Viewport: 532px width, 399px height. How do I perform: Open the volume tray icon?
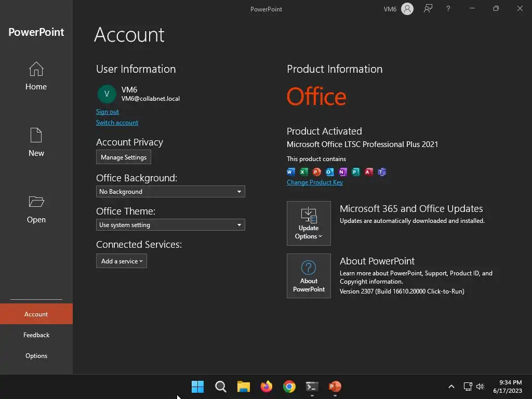[x=480, y=387]
